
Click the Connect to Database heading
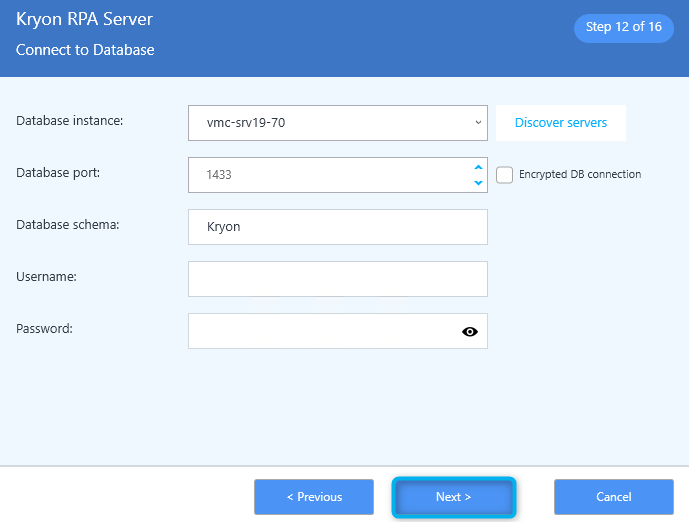pyautogui.click(x=85, y=50)
